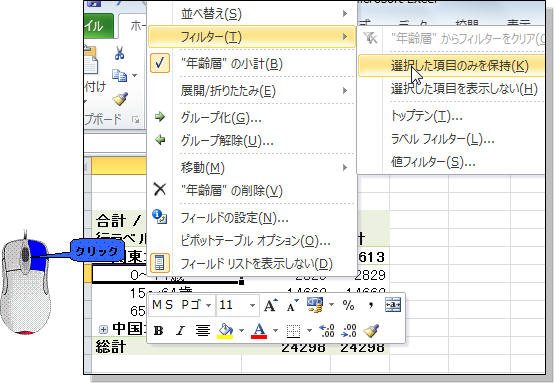Open ピボットテーブル オプション(O)...
Image resolution: width=554 pixels, height=383 pixels.
(252, 241)
